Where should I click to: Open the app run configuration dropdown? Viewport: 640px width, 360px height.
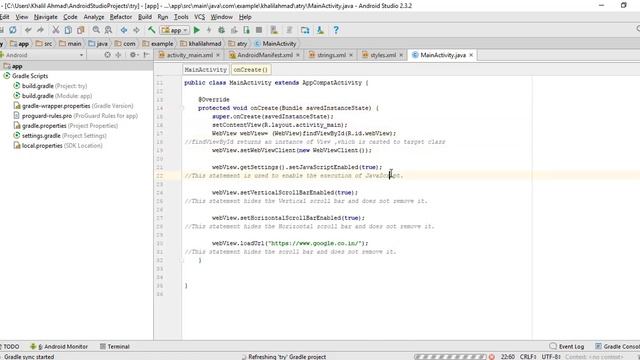[x=175, y=30]
